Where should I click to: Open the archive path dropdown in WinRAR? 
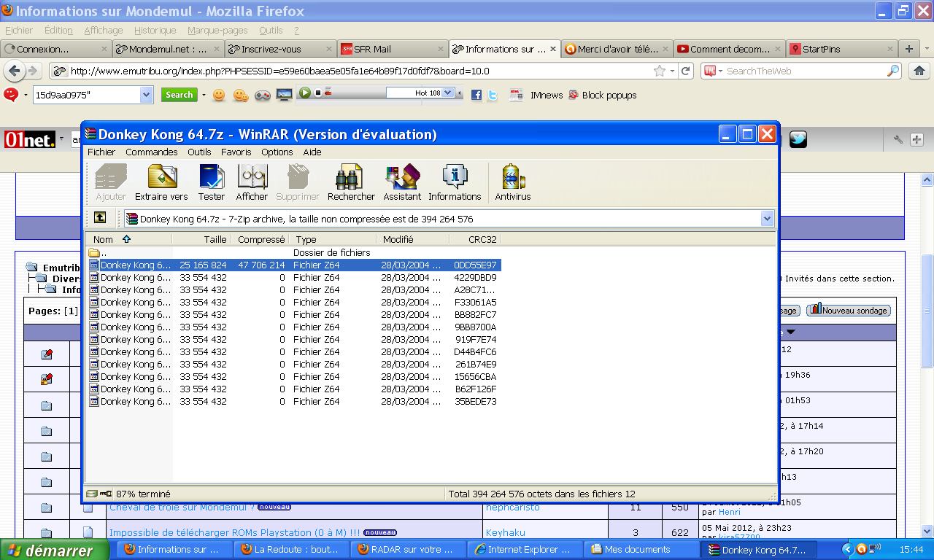[767, 218]
